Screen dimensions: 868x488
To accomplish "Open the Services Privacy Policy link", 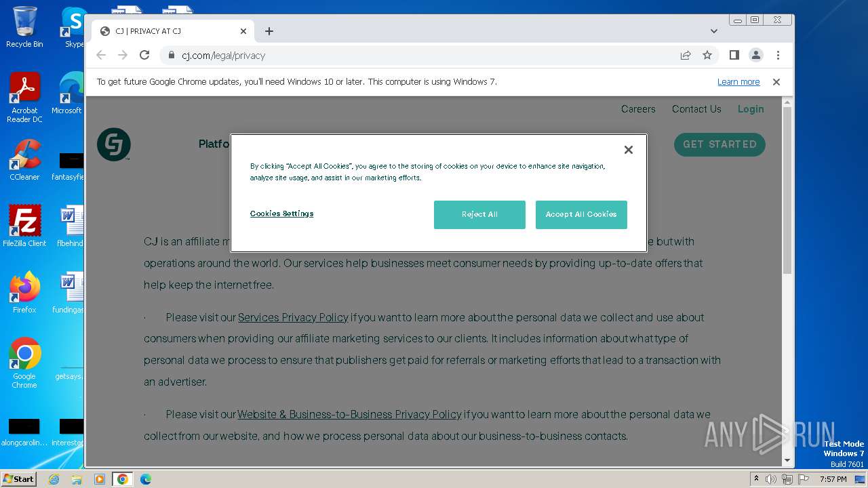I will [293, 317].
